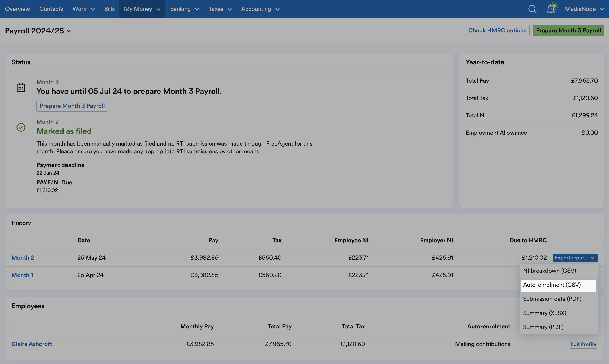The height and width of the screenshot is (364, 609).
Task: Click Prepare Month 3 Payroll in Status panel
Action: (x=72, y=106)
